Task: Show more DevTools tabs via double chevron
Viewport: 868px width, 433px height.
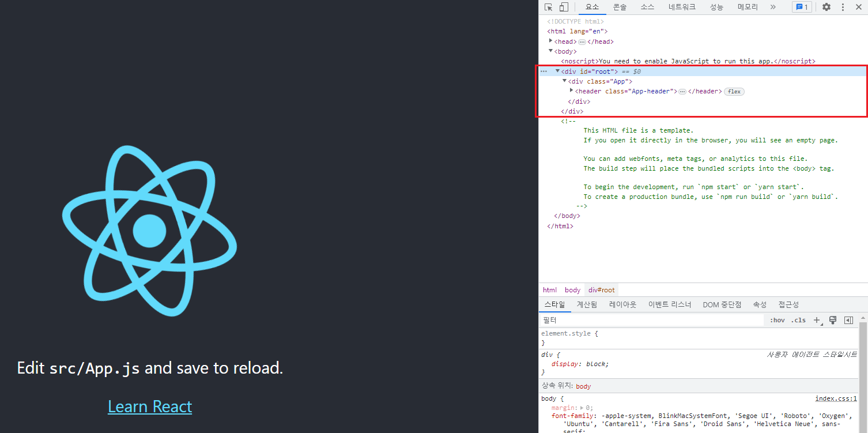Action: point(773,7)
